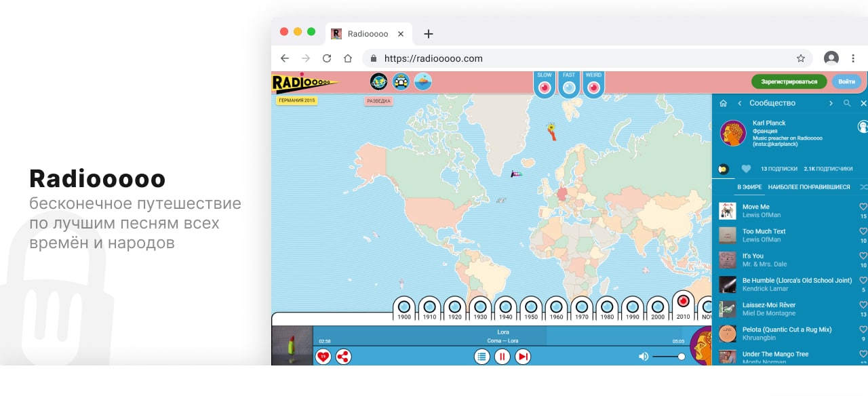The image size is (868, 396).
Task: Switch to В ЭФИРЕ tab
Action: point(749,187)
